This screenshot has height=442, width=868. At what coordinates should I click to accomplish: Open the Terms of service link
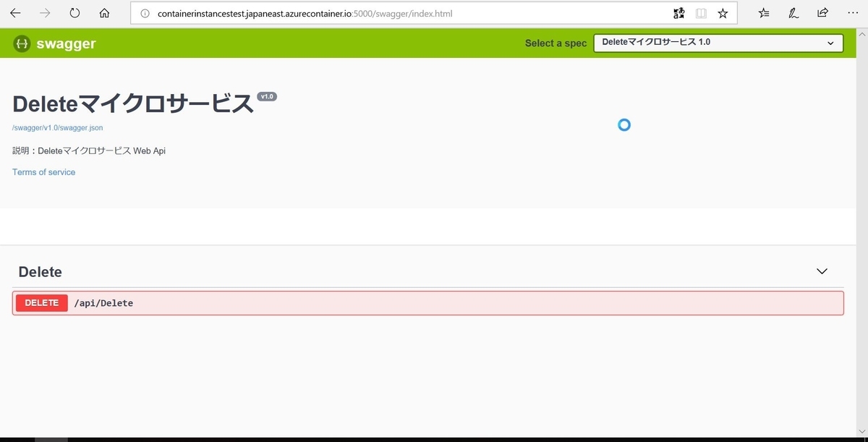[x=43, y=172]
